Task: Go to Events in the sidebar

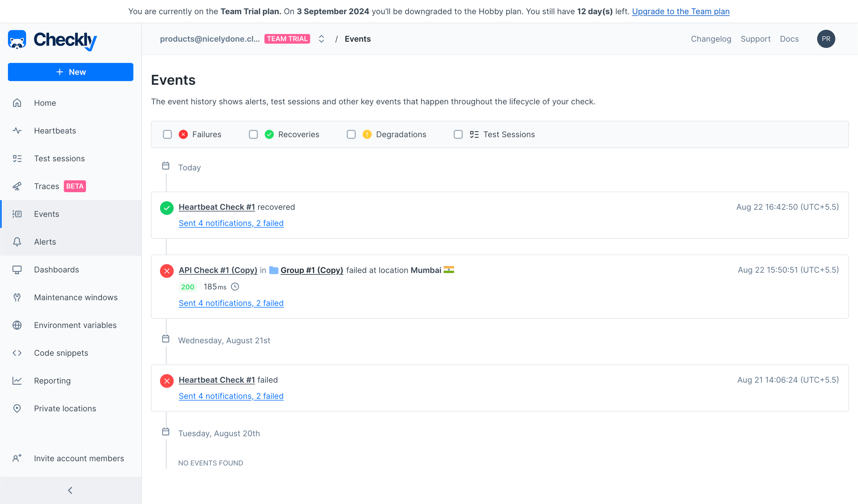Action: 71,214
